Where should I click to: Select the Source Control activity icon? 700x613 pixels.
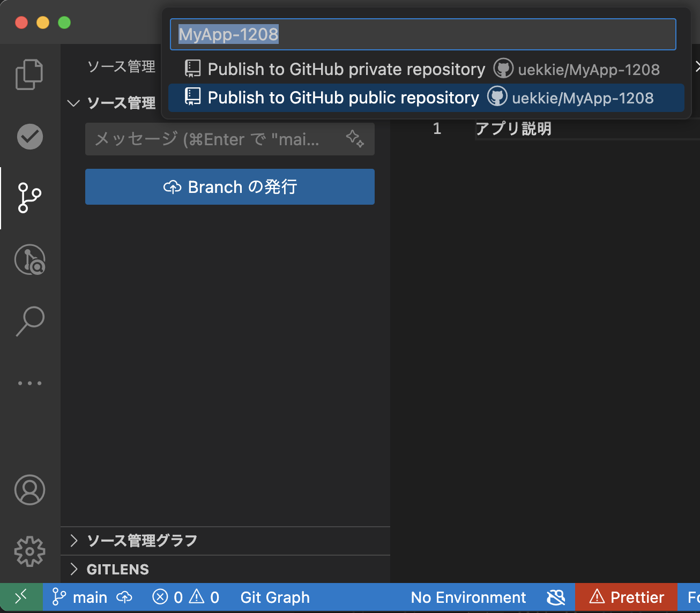(29, 198)
